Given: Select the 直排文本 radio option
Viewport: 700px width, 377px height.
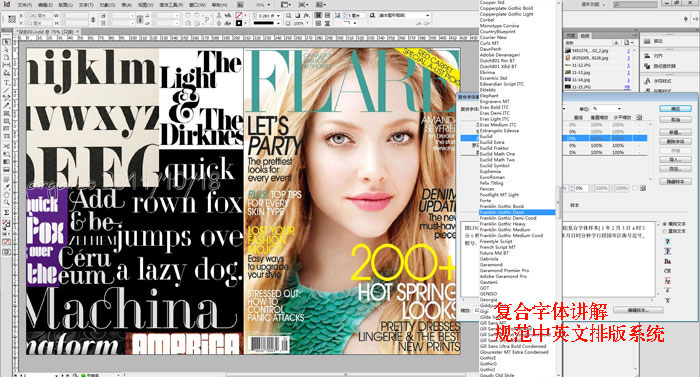Looking at the screenshot, I should [675, 231].
